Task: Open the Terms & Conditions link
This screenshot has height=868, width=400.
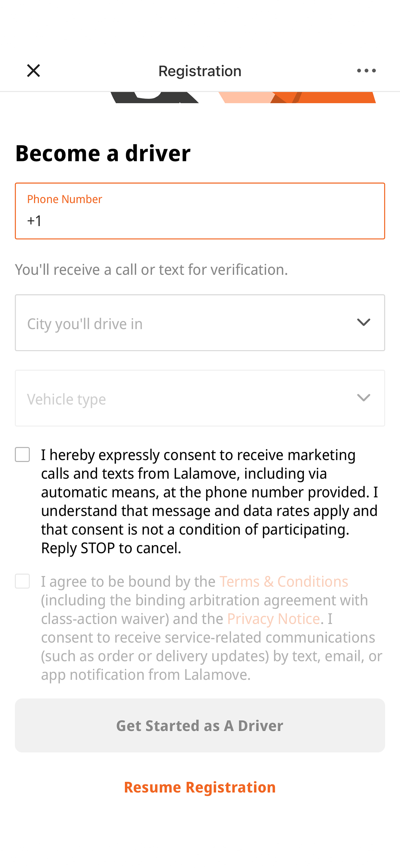Action: (283, 581)
